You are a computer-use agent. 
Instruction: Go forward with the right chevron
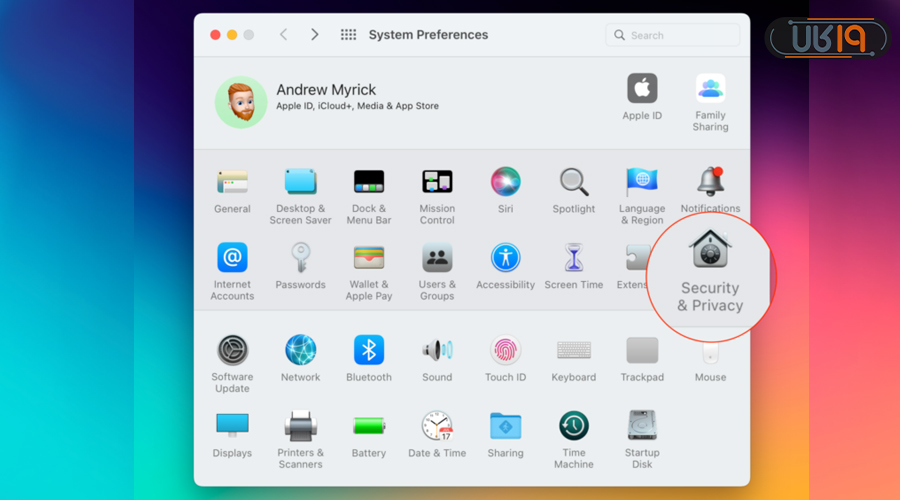click(x=314, y=35)
